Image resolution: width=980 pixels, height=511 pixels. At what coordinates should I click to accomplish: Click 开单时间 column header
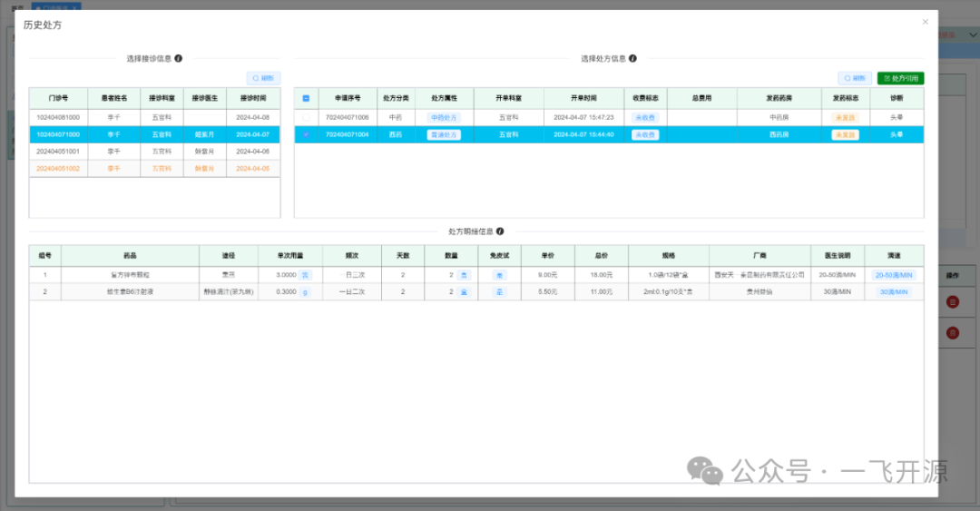(x=583, y=98)
